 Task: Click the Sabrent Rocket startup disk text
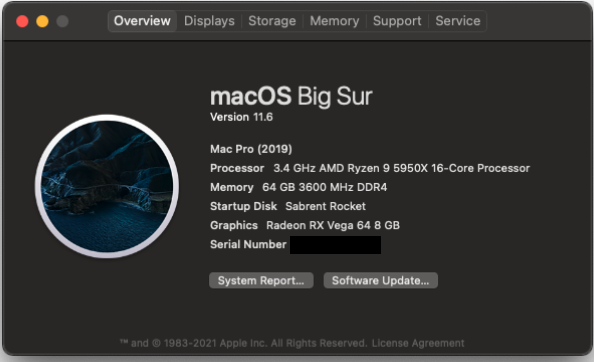click(325, 206)
